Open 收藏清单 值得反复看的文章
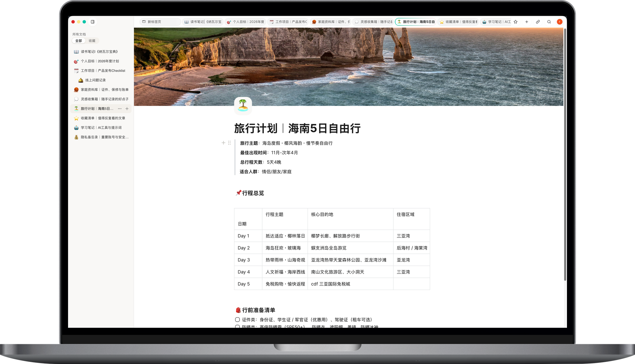The height and width of the screenshot is (364, 635). point(101,118)
